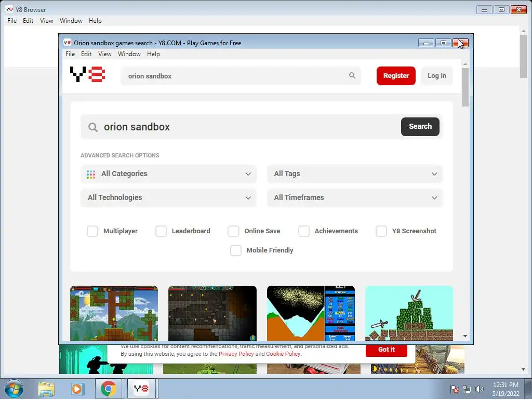Screen dimensions: 532x399
Task: Open the Cookie Policy link
Action: tap(283, 354)
